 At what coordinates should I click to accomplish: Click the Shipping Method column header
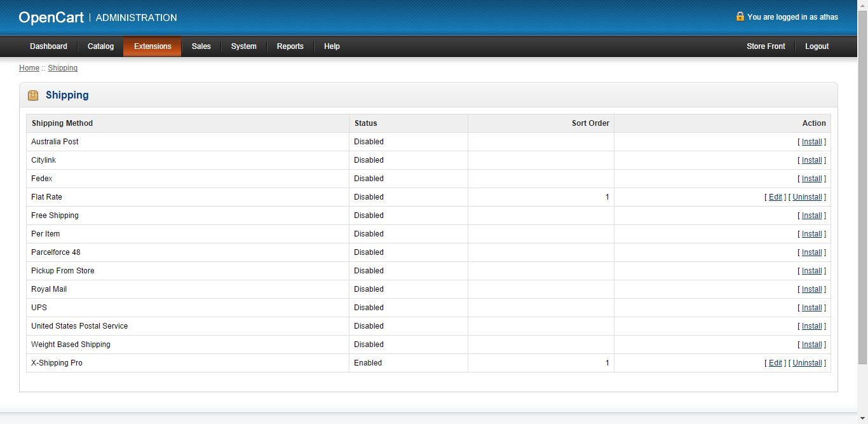pos(62,123)
